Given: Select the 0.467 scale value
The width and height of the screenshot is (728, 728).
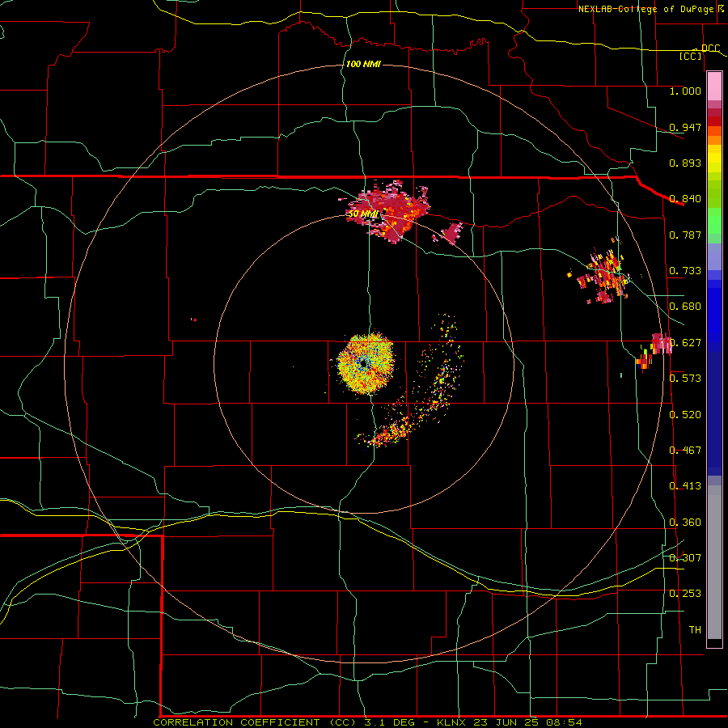Looking at the screenshot, I should pos(685,451).
